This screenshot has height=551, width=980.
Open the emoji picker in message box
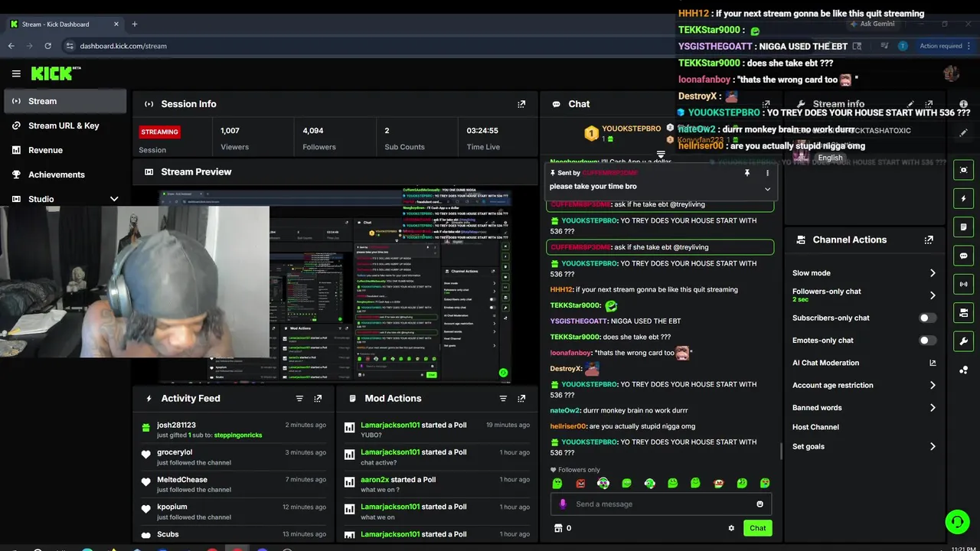[759, 504]
